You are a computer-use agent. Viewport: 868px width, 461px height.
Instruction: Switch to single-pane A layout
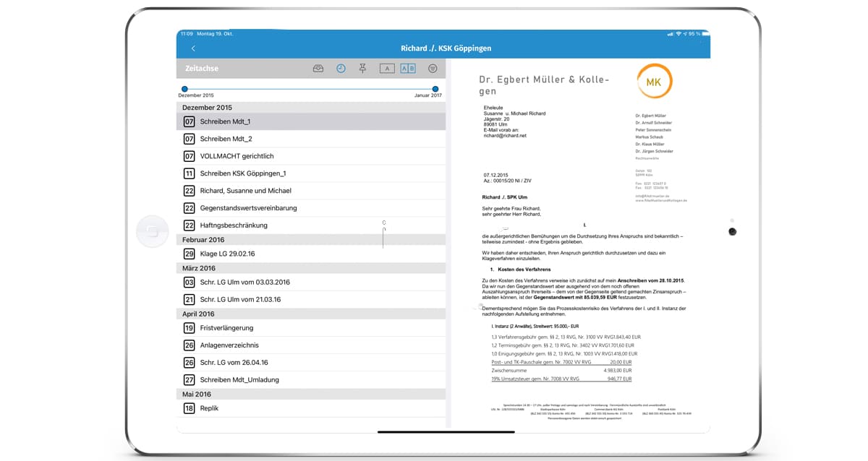coord(387,69)
